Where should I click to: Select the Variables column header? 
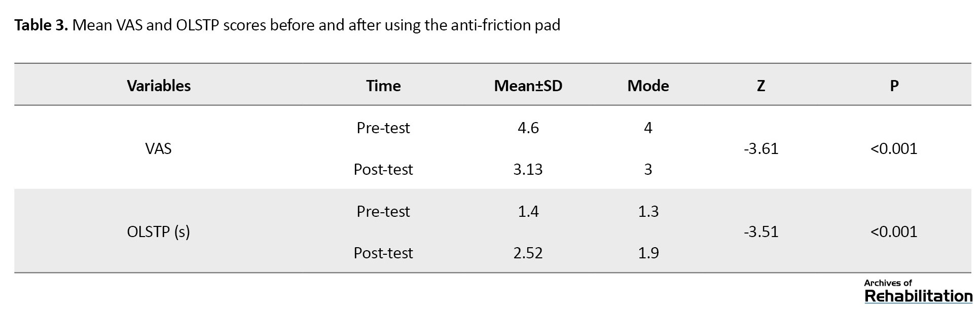click(159, 86)
